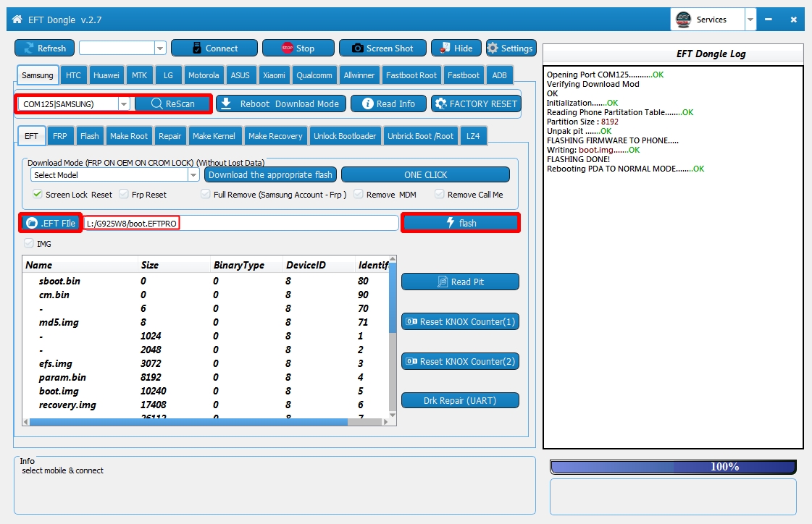Toggle the IMG checkbox
This screenshot has height=524, width=812.
point(30,244)
